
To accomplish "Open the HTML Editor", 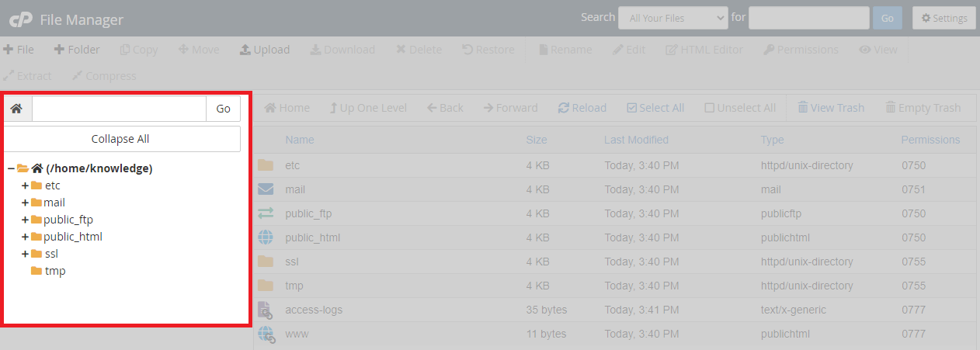I will tap(704, 50).
